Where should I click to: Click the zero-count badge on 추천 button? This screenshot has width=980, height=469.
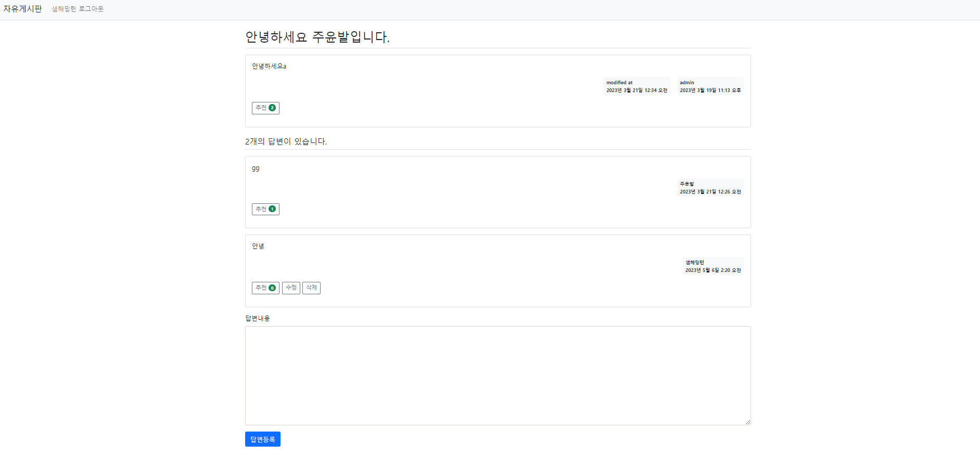tap(272, 287)
